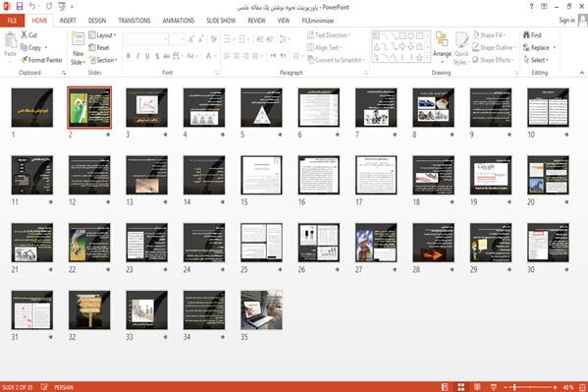588x392 pixels.
Task: Start Slide Show from status bar icon
Action: [494, 387]
